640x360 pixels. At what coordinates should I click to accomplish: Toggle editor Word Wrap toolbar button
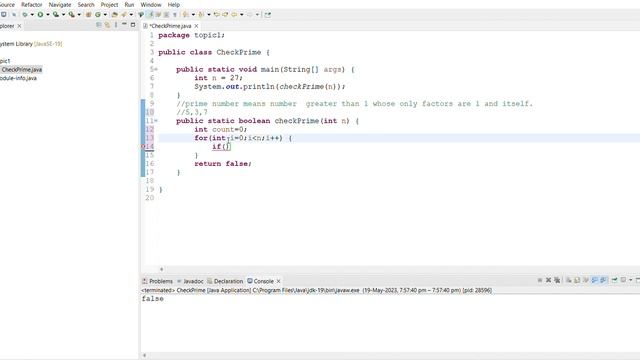point(158,15)
